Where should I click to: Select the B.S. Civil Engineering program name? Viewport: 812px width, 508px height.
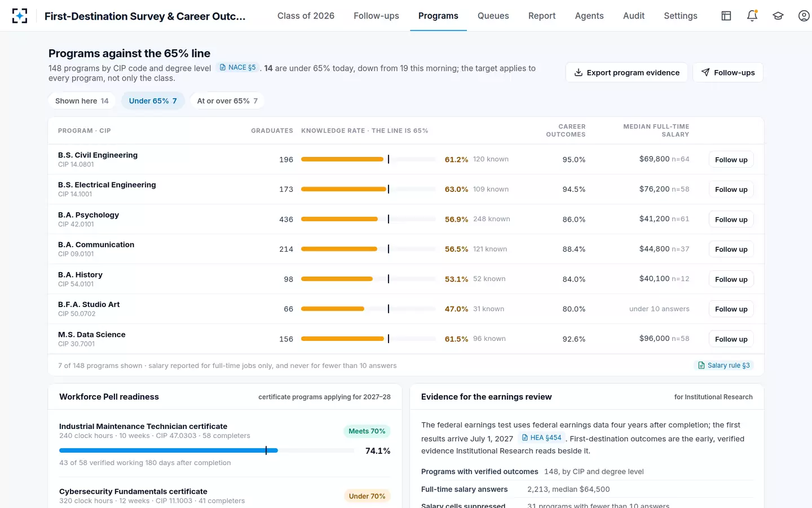coord(98,155)
